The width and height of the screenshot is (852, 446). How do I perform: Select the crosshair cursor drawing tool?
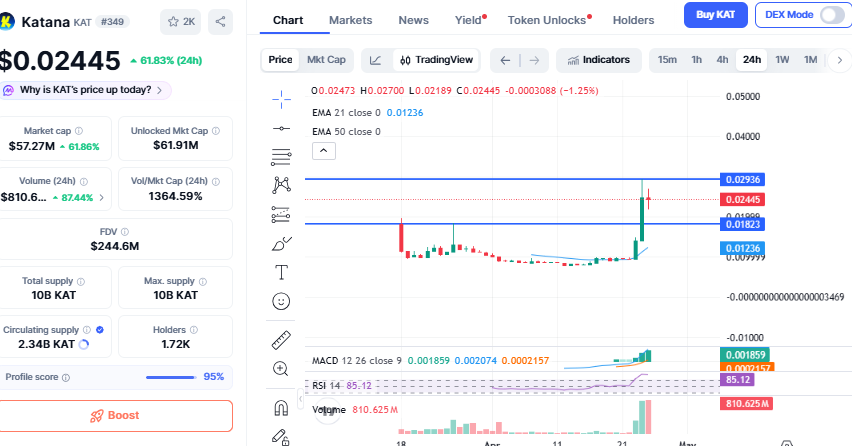pos(281,98)
